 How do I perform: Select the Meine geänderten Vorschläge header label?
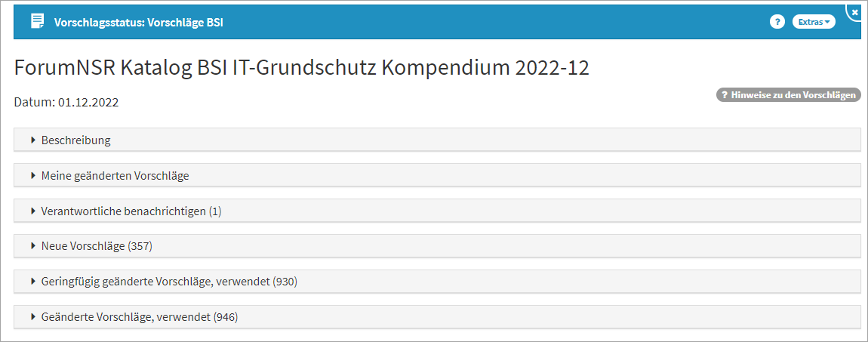tap(115, 175)
